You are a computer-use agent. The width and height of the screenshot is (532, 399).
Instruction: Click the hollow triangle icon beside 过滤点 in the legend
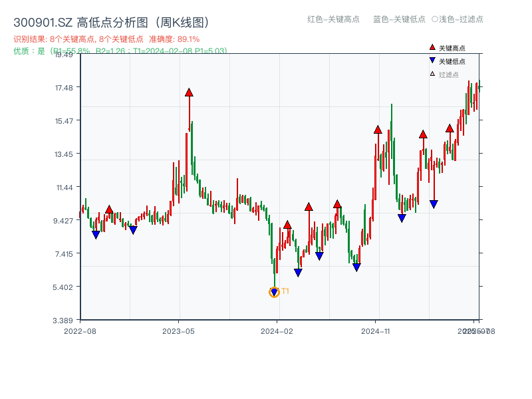coord(432,74)
